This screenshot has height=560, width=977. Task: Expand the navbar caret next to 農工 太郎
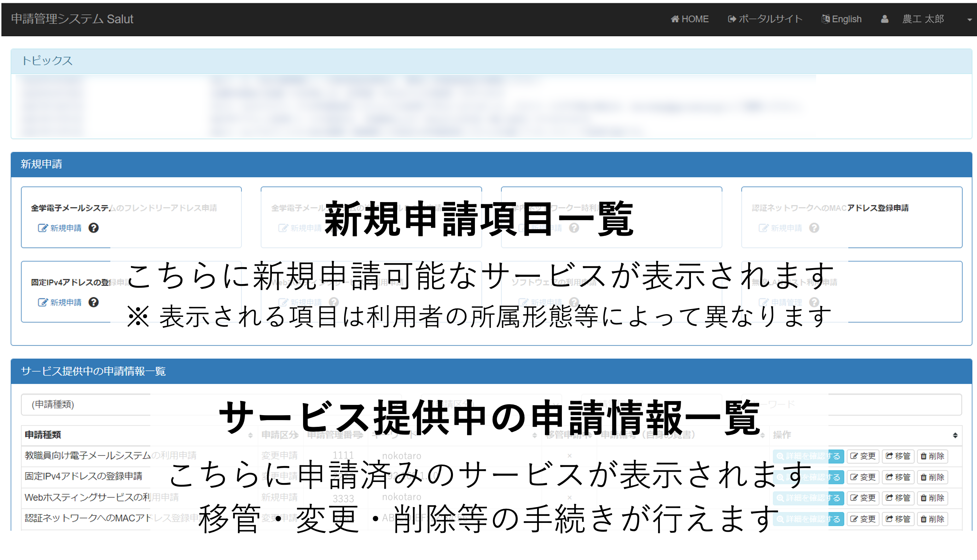coord(969,20)
